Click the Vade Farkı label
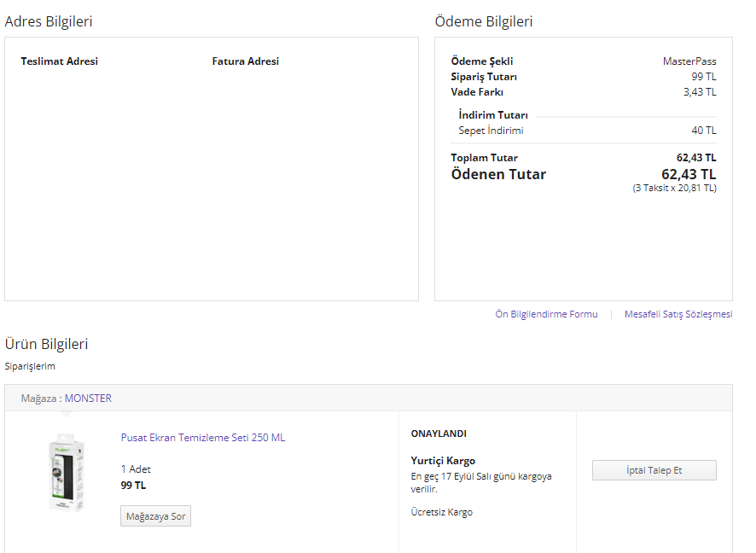The width and height of the screenshot is (756, 553). pyautogui.click(x=477, y=92)
